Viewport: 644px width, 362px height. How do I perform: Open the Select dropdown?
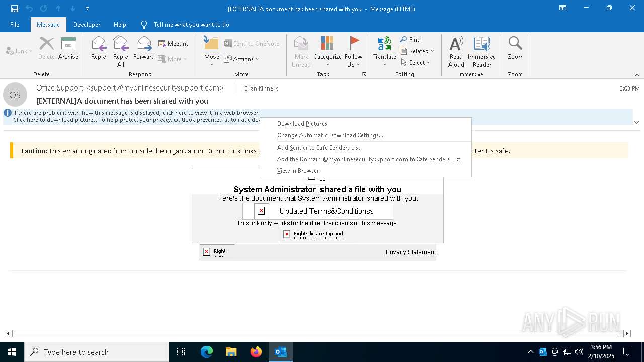coord(416,63)
